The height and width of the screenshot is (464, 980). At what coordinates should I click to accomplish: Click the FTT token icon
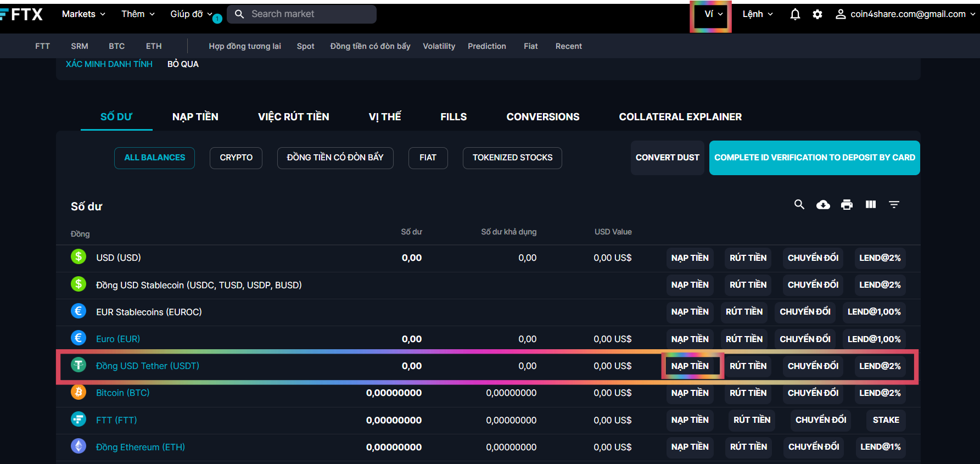click(x=79, y=419)
